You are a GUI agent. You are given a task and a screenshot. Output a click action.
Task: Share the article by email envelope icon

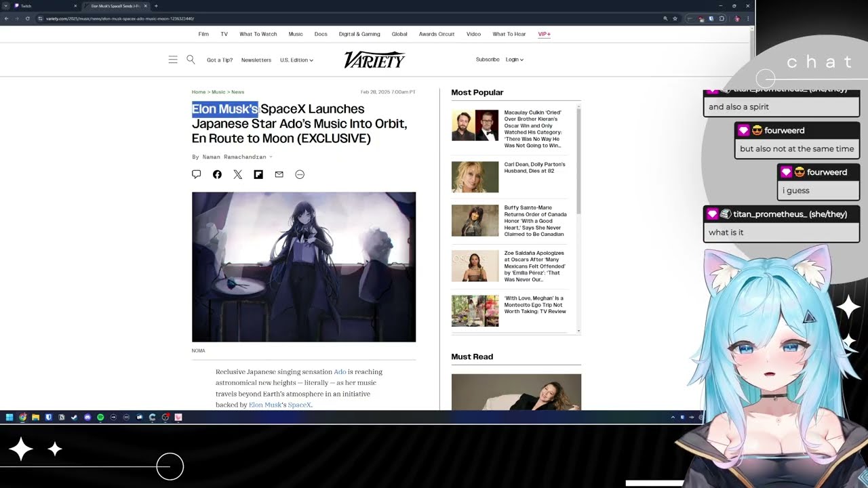point(279,174)
